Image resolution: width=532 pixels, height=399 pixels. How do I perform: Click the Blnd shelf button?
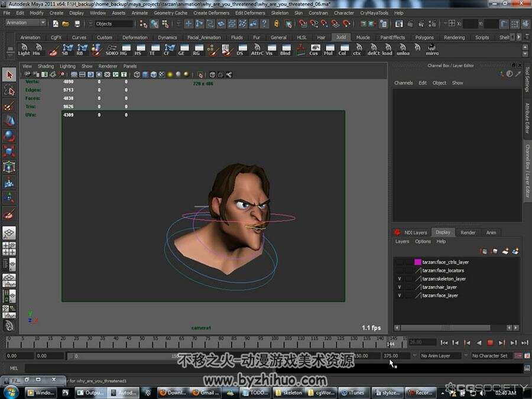(x=286, y=50)
